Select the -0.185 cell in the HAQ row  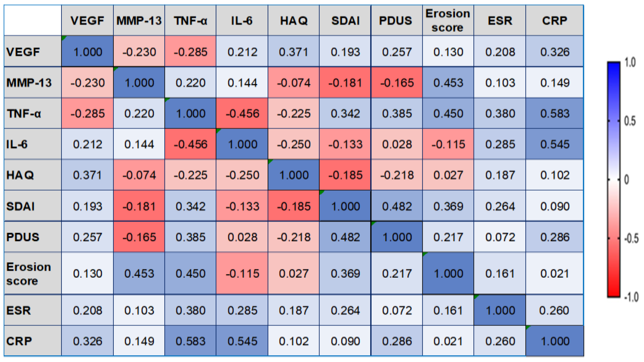pyautogui.click(x=345, y=175)
